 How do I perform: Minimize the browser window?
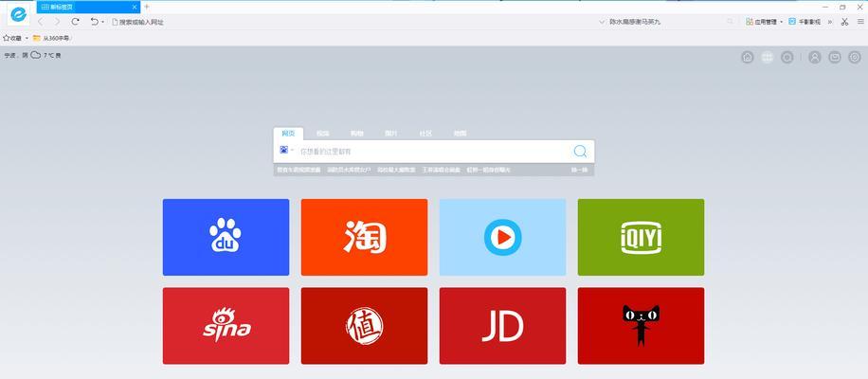(x=825, y=8)
